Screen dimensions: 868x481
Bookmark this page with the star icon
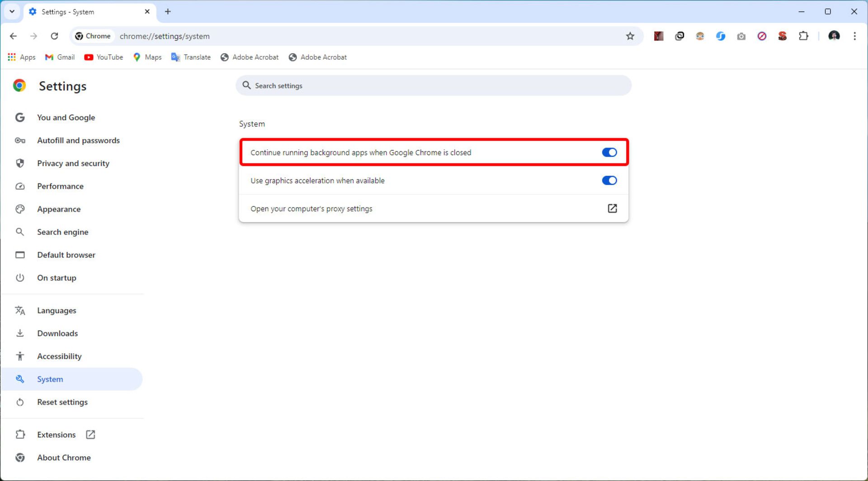(630, 36)
